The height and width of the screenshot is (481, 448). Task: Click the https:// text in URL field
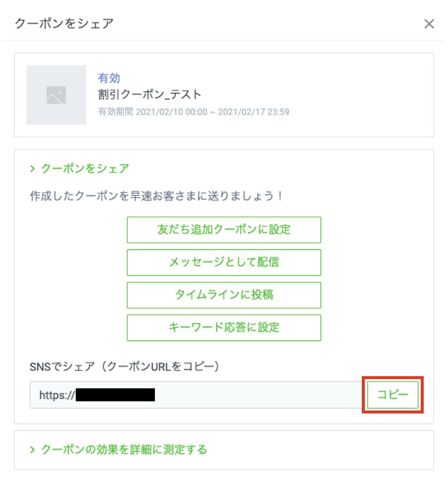(x=57, y=395)
